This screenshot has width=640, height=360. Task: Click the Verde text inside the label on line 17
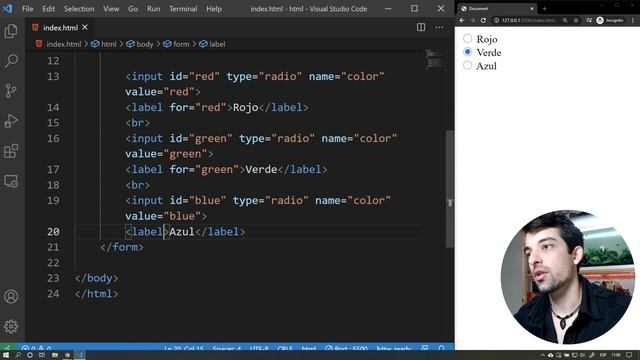261,169
